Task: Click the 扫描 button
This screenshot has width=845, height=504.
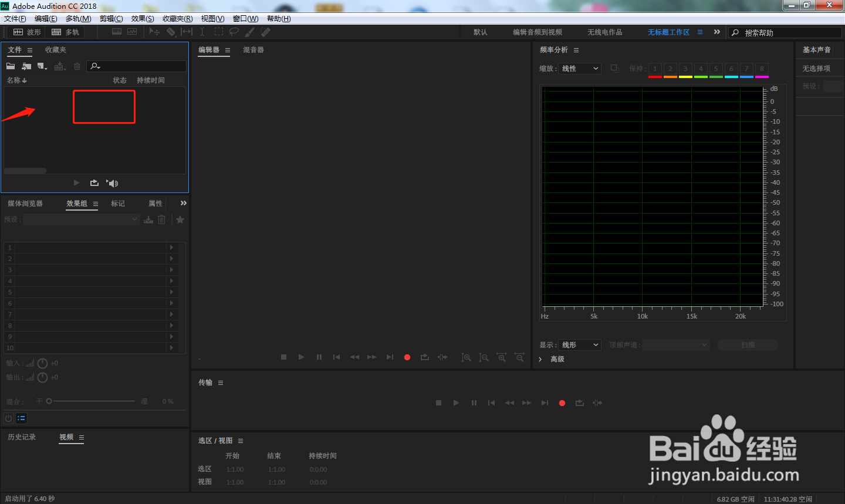Action: pyautogui.click(x=748, y=345)
